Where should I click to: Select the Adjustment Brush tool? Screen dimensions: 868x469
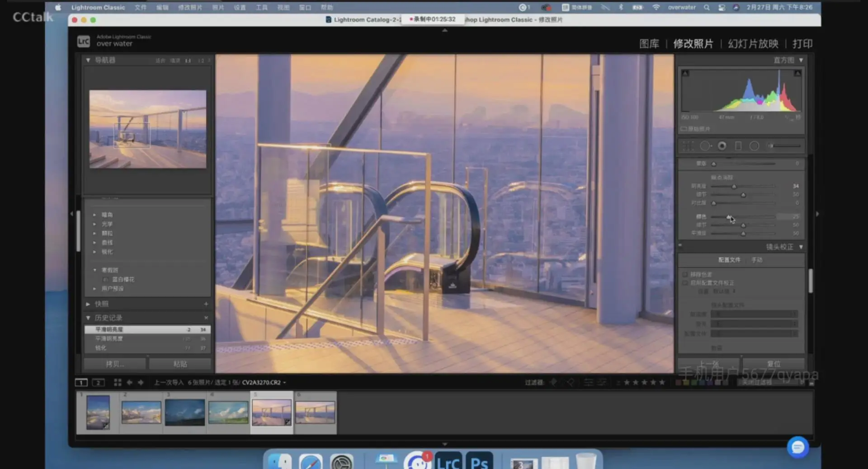click(x=786, y=146)
